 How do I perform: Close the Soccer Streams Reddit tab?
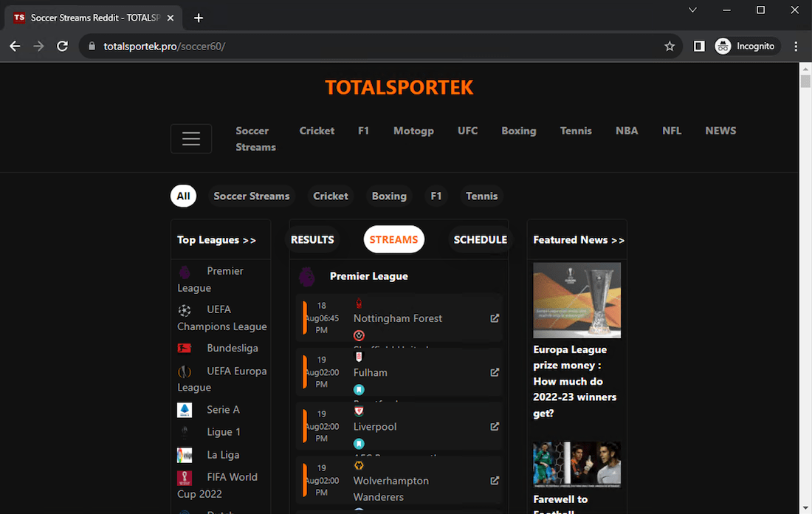point(171,18)
